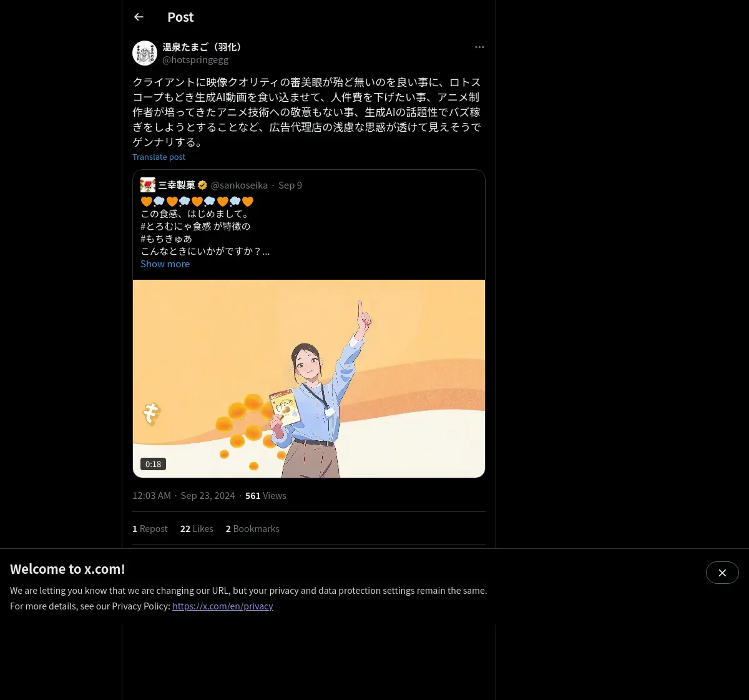Open the x.com privacy policy link
Image resolution: width=749 pixels, height=700 pixels.
(223, 606)
